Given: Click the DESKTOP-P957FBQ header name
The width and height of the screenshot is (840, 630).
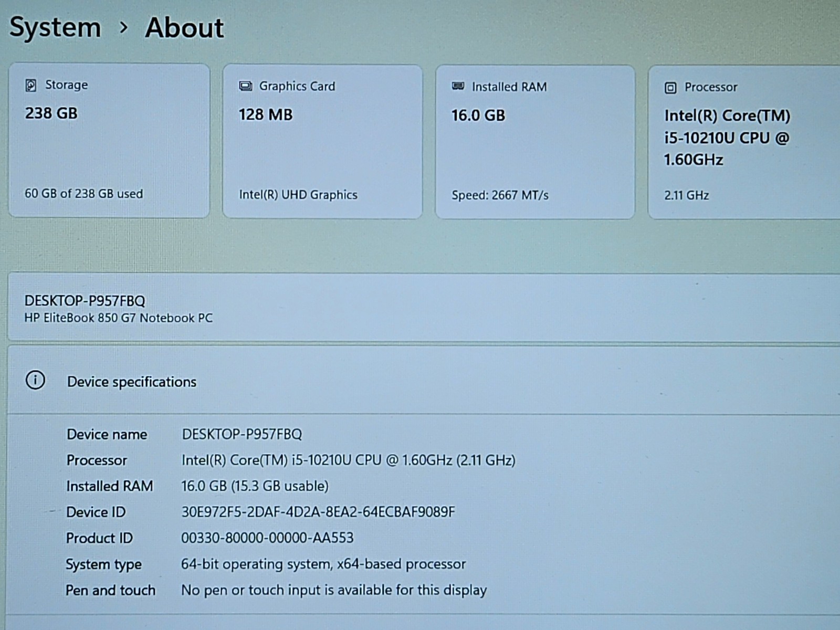Looking at the screenshot, I should click(85, 301).
